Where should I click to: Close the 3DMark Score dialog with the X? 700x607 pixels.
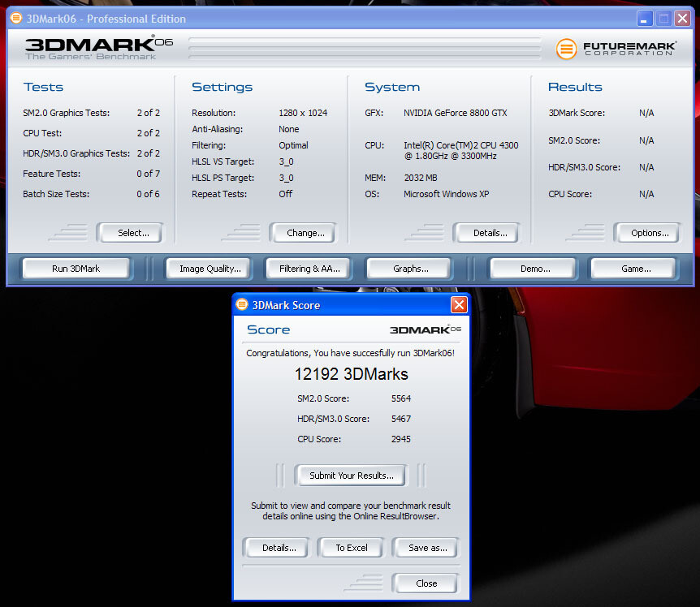click(459, 305)
